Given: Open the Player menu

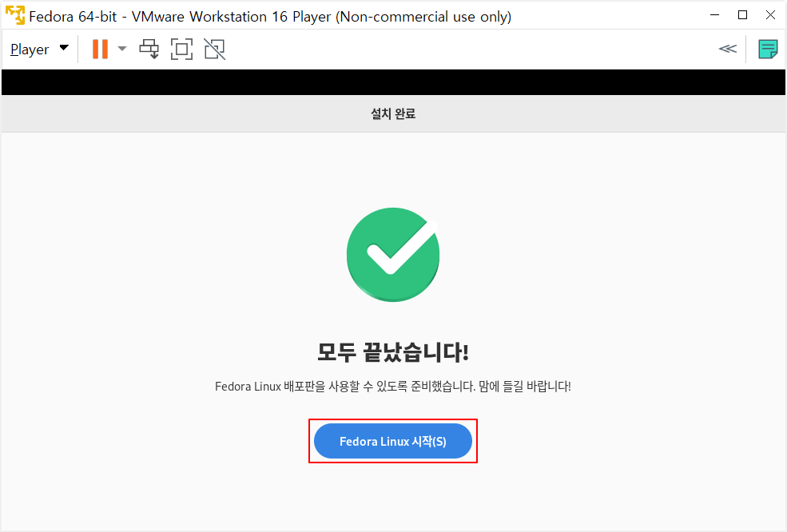Looking at the screenshot, I should (30, 50).
